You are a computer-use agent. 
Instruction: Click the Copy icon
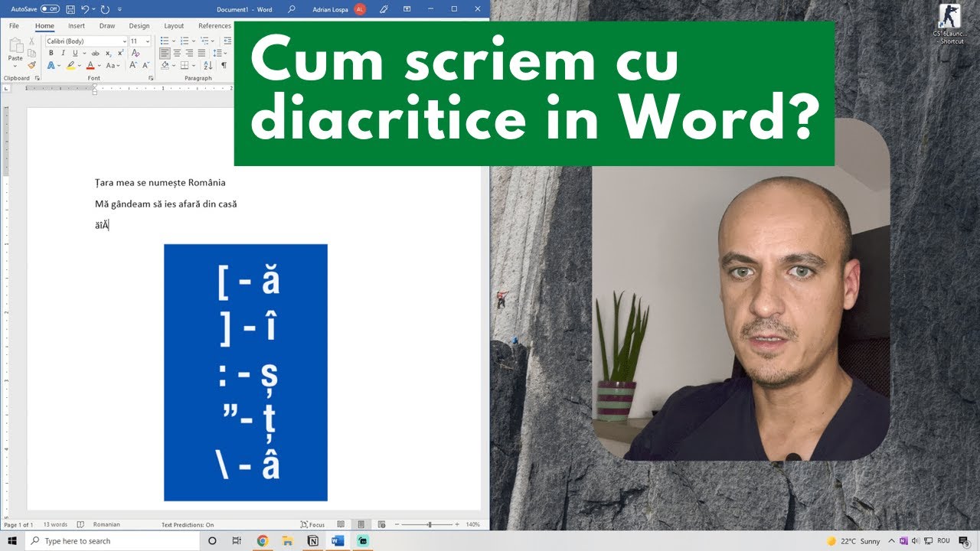pos(31,54)
